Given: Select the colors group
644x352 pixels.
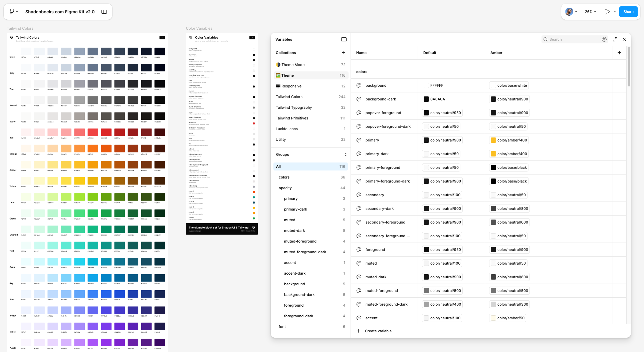Looking at the screenshot, I should (x=310, y=177).
